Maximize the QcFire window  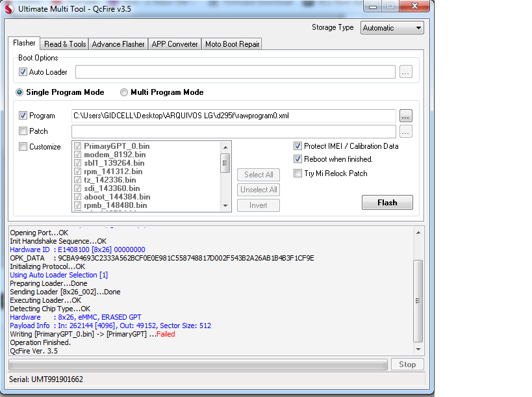[x=390, y=6]
